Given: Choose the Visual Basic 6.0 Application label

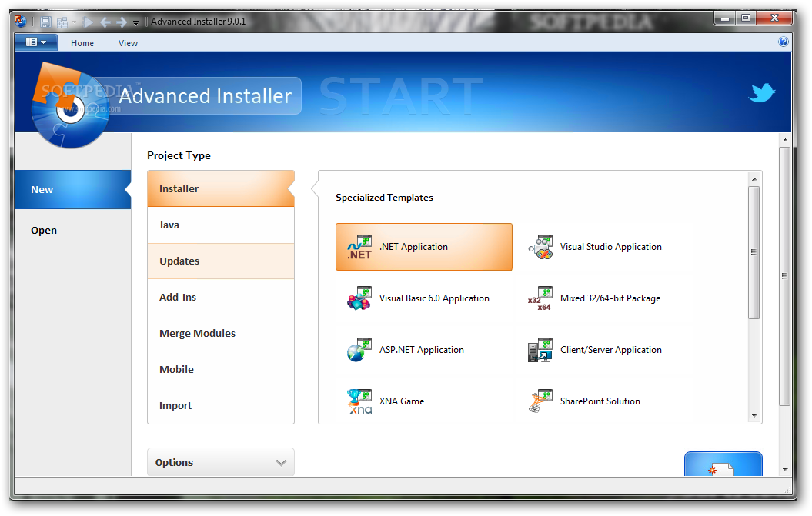Looking at the screenshot, I should 434,298.
